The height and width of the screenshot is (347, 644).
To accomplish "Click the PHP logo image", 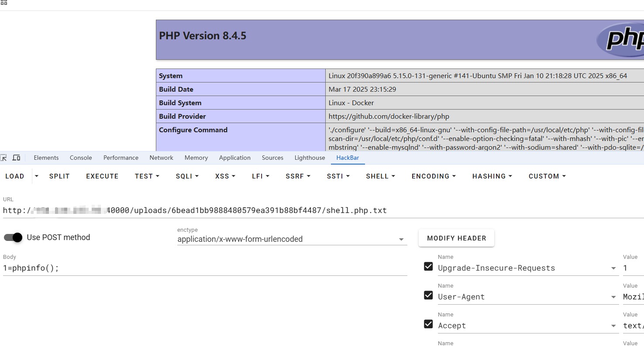I will pyautogui.click(x=621, y=39).
